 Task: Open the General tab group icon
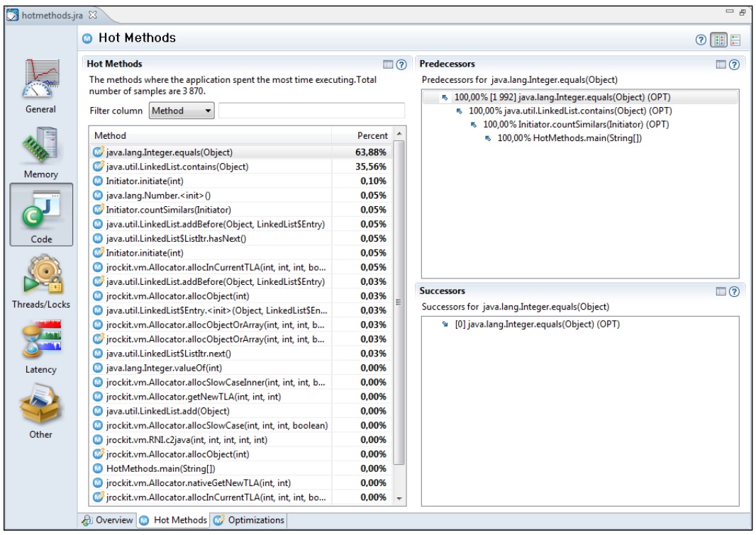[x=41, y=86]
